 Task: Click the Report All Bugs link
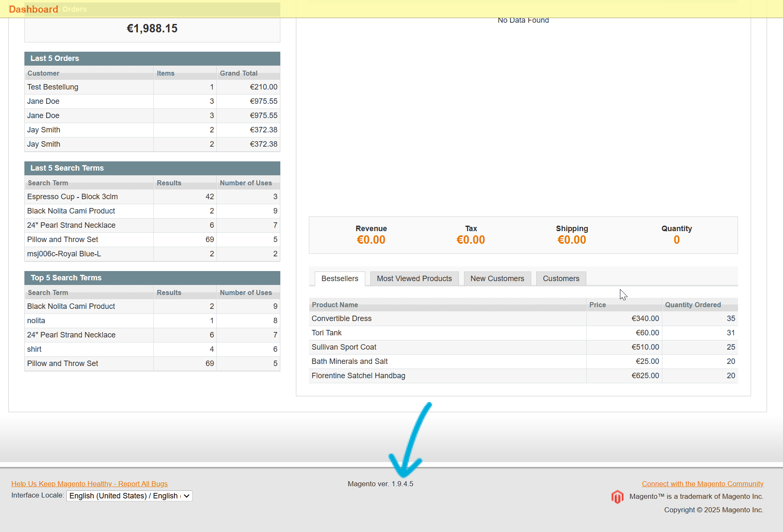click(90, 484)
